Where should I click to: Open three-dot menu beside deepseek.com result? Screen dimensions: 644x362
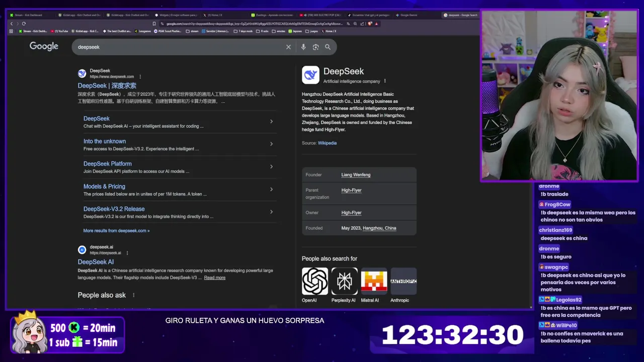click(140, 77)
